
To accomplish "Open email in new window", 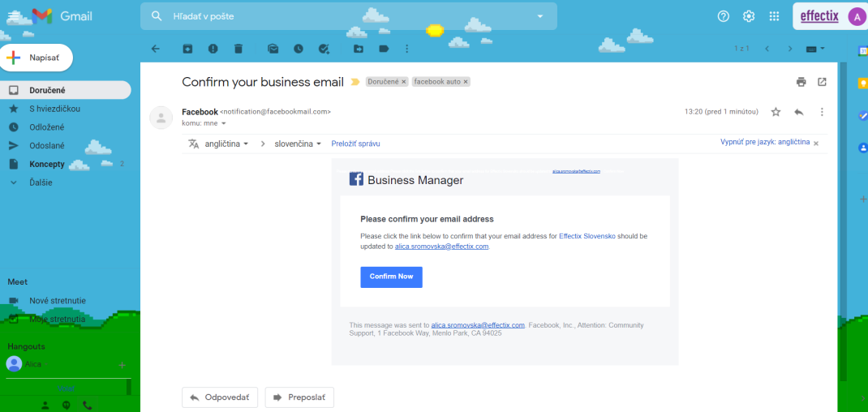I will [822, 82].
